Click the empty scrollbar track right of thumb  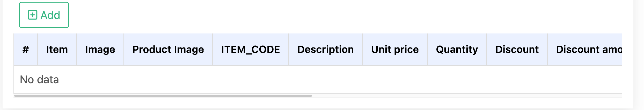pyautogui.click(x=466, y=96)
